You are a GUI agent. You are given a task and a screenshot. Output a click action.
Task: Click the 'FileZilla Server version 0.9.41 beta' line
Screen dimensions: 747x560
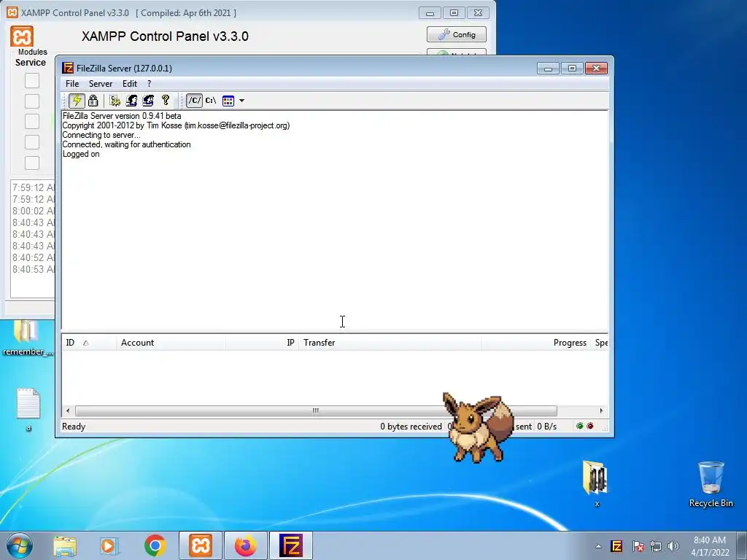pyautogui.click(x=122, y=116)
